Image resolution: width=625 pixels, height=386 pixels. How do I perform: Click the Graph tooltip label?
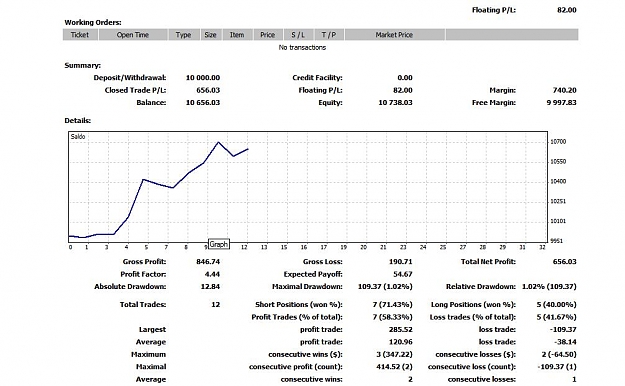tap(219, 244)
